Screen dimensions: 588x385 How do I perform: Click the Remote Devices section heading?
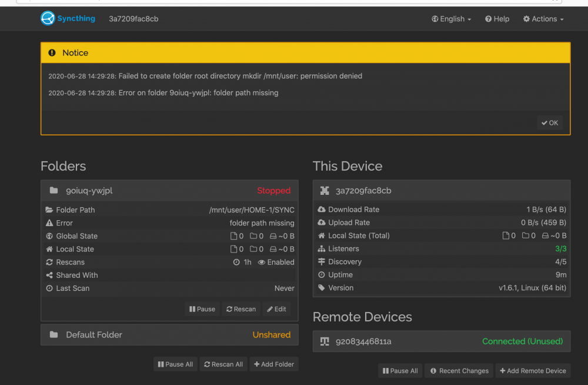362,317
